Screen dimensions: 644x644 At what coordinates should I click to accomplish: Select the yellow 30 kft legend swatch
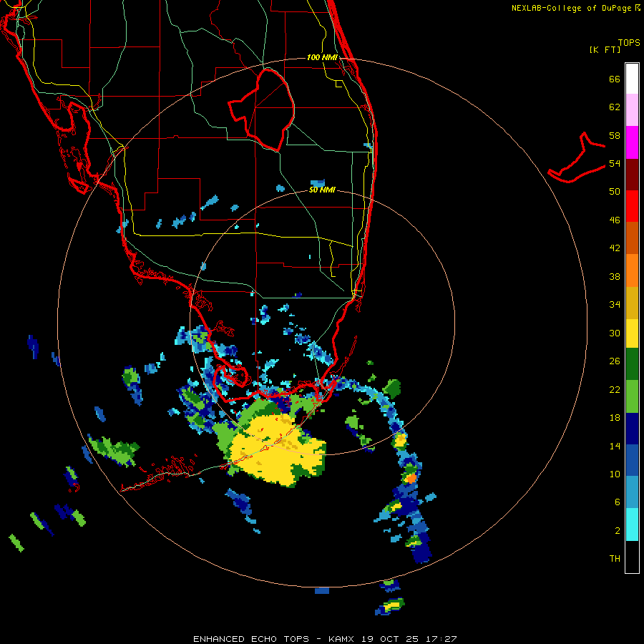[x=632, y=333]
